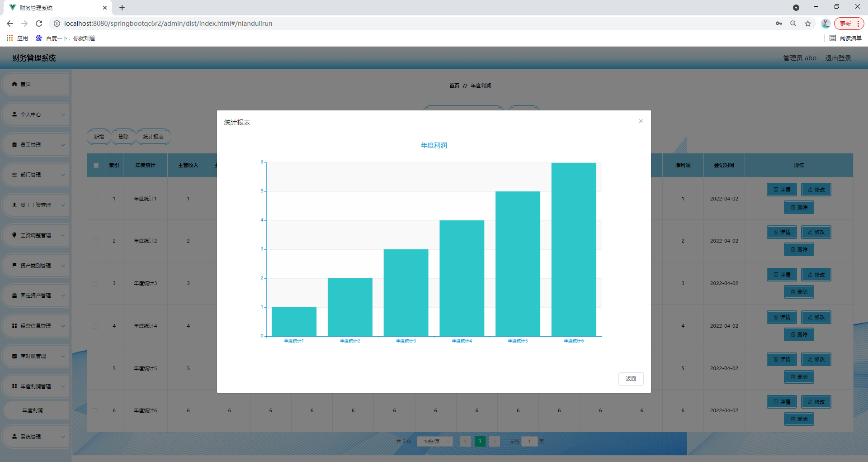868x462 pixels.
Task: Open a new browser tab
Action: pyautogui.click(x=122, y=8)
